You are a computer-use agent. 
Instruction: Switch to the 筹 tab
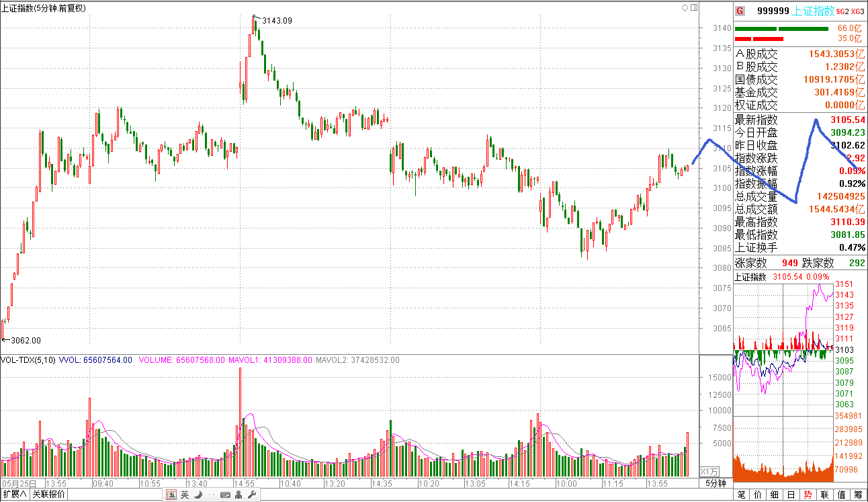coord(858,495)
